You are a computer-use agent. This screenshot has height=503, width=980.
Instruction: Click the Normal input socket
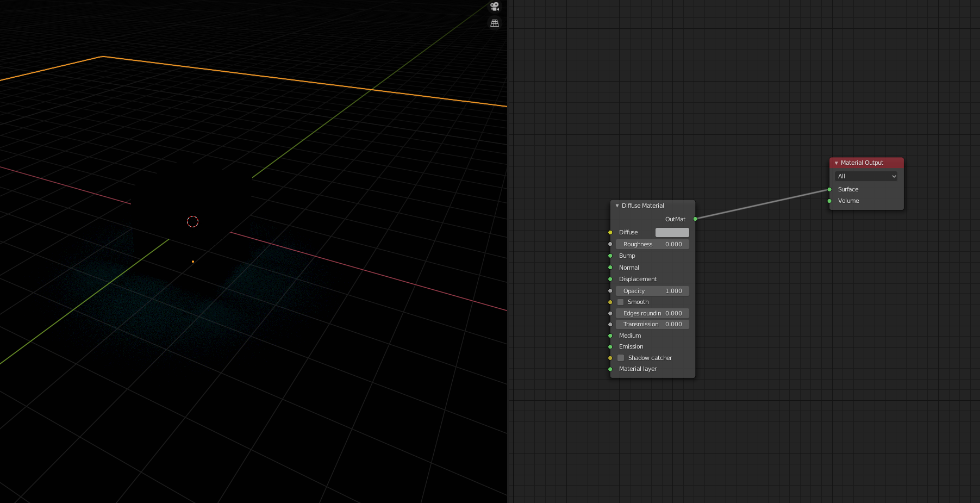pos(610,268)
